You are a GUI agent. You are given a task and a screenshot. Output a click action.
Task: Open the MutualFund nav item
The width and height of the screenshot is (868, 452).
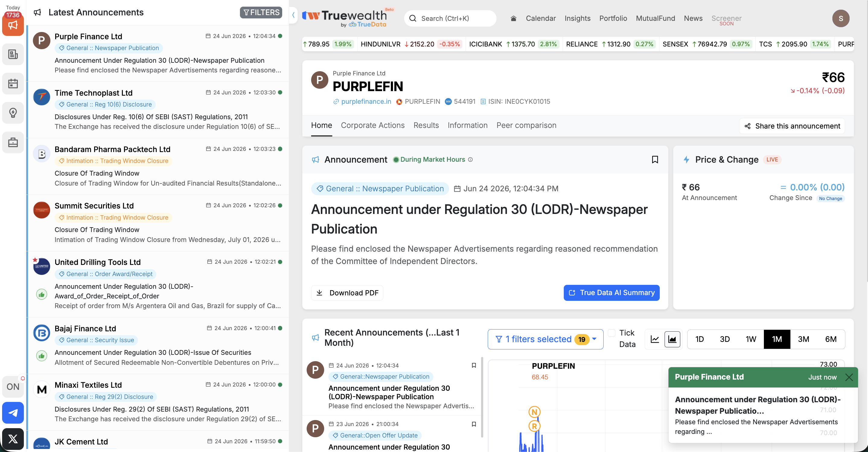655,18
